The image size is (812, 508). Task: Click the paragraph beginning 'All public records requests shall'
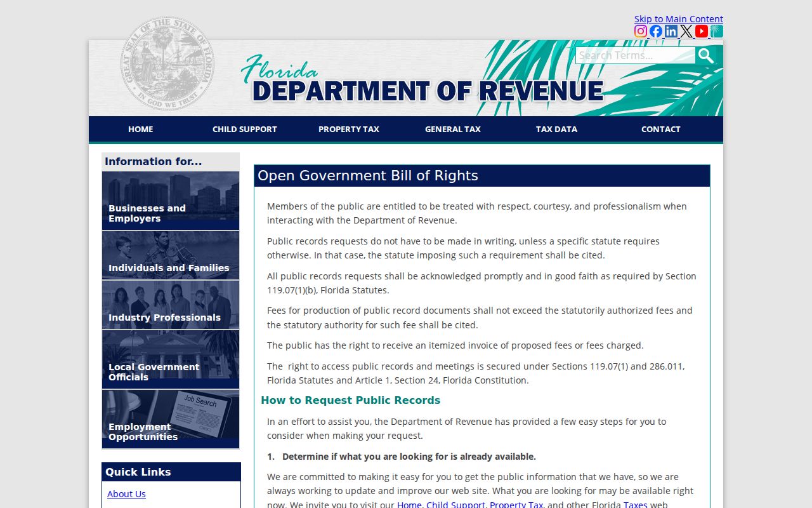coord(481,283)
